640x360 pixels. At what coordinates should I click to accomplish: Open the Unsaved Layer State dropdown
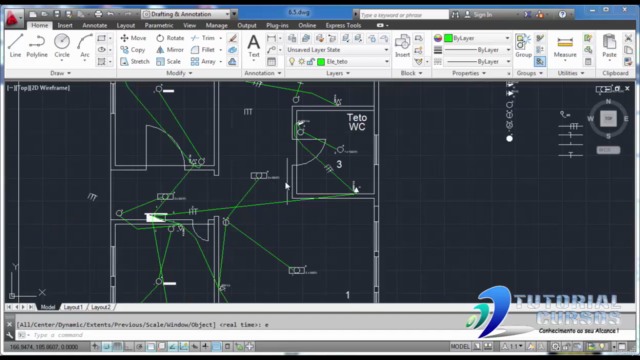[338, 50]
